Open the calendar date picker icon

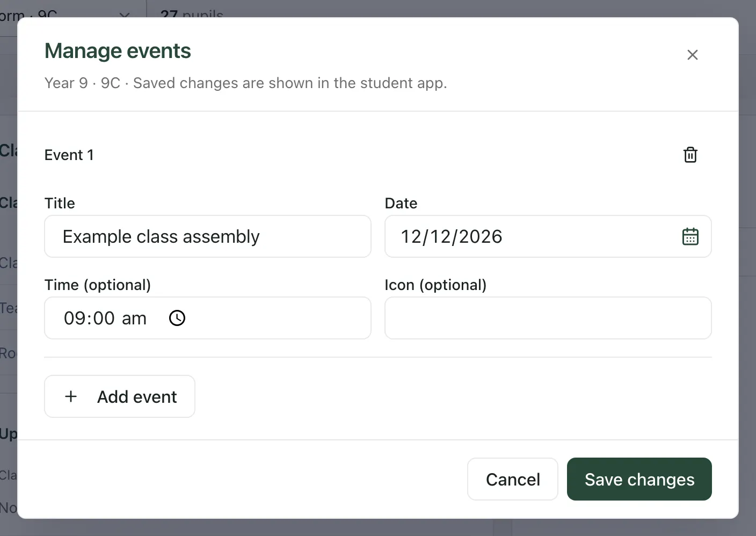690,236
